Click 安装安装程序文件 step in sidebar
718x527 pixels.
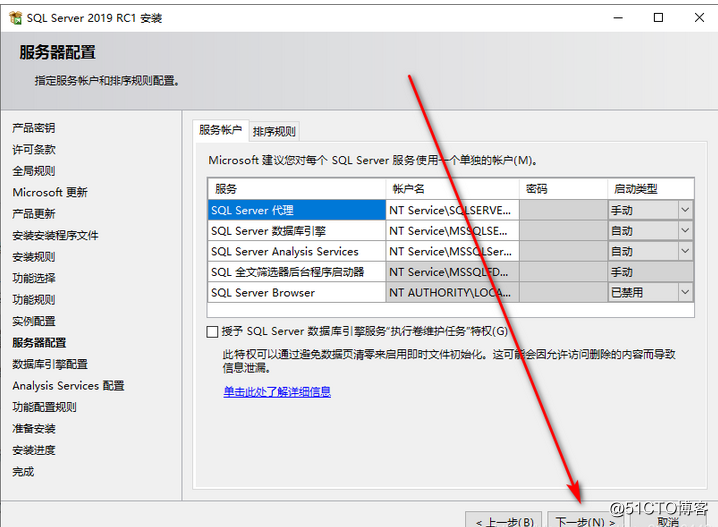55,235
